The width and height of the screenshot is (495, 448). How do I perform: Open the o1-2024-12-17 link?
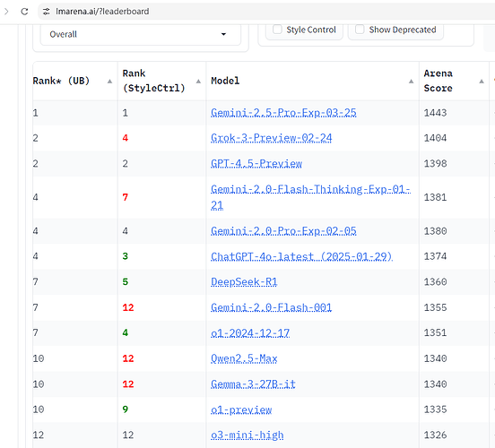[250, 332]
